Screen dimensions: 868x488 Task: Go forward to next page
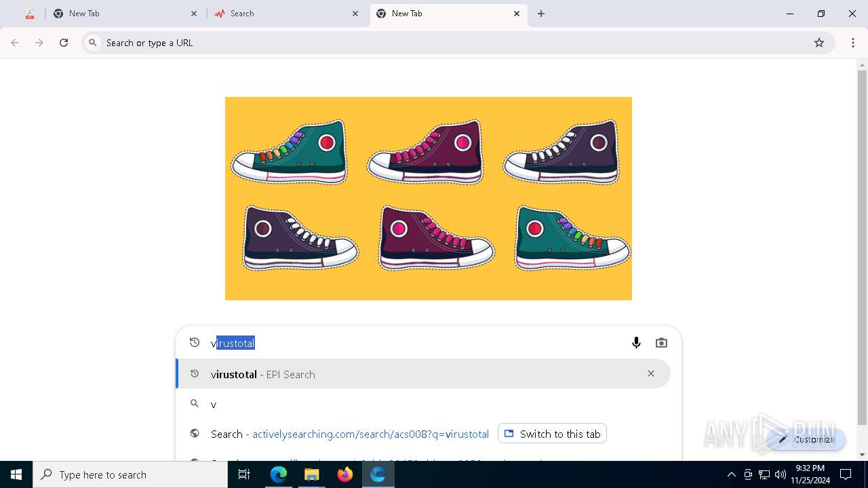coord(39,43)
